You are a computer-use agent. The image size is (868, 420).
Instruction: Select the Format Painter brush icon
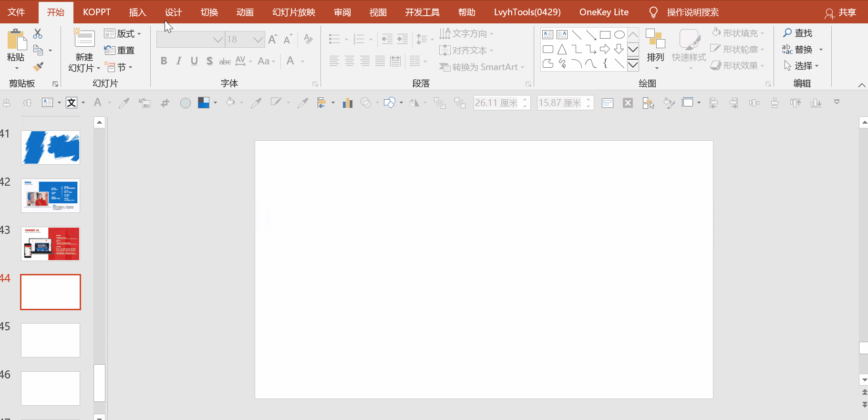point(38,67)
